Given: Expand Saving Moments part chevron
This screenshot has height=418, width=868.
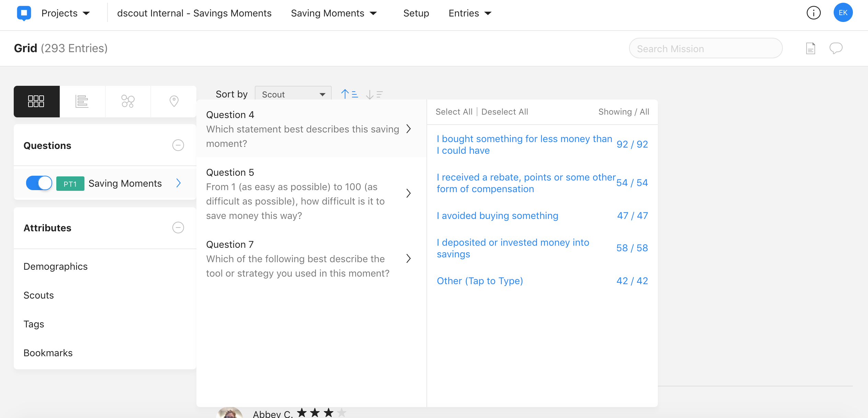Looking at the screenshot, I should (x=178, y=183).
